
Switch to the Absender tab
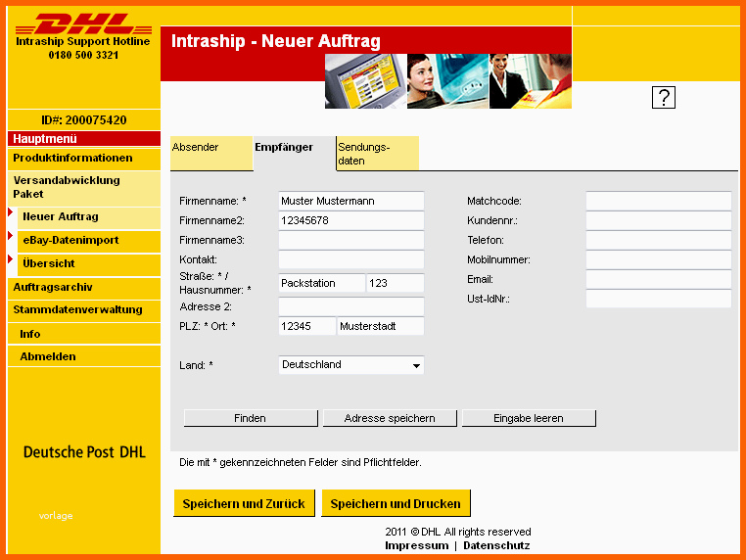(x=211, y=153)
